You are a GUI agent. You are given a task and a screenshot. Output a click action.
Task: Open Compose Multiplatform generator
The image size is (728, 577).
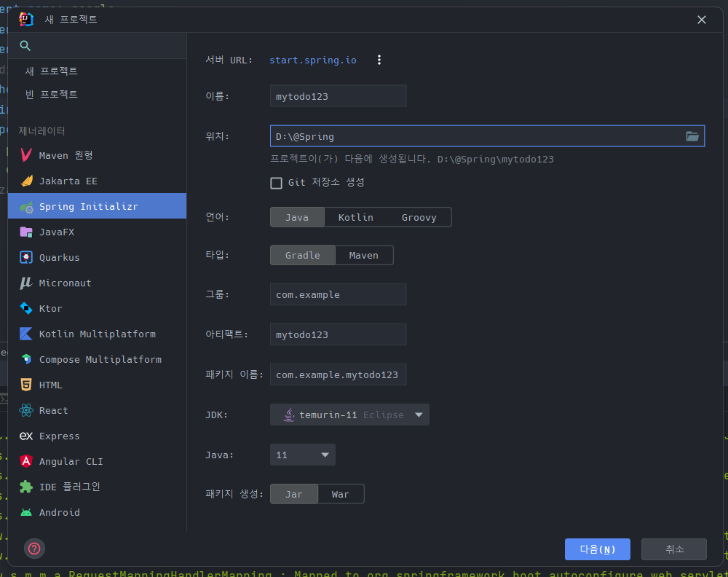pos(97,360)
